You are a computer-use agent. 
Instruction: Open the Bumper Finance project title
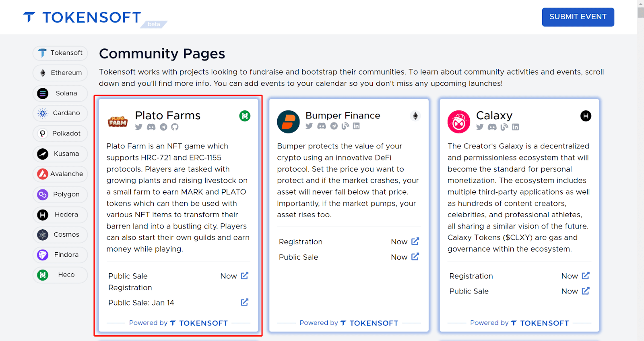[343, 116]
